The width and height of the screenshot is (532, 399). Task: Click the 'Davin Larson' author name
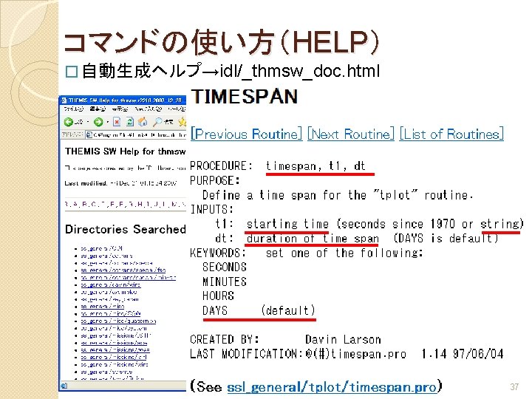point(343,340)
